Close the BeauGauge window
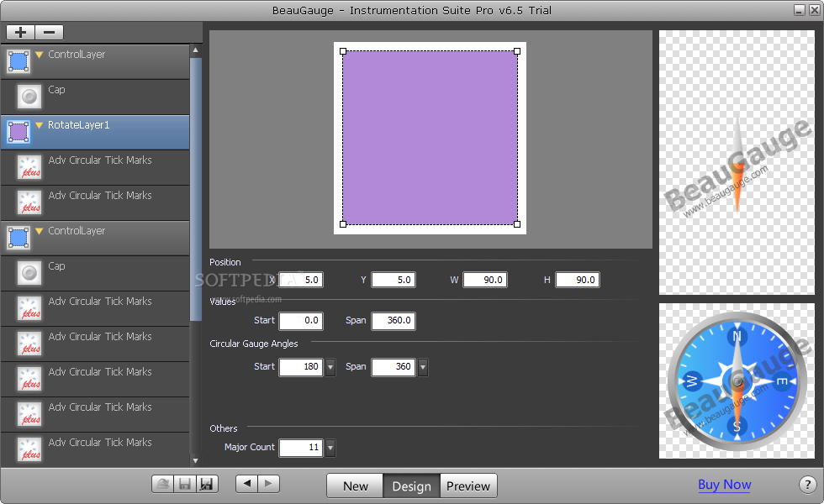The image size is (824, 504). click(814, 10)
